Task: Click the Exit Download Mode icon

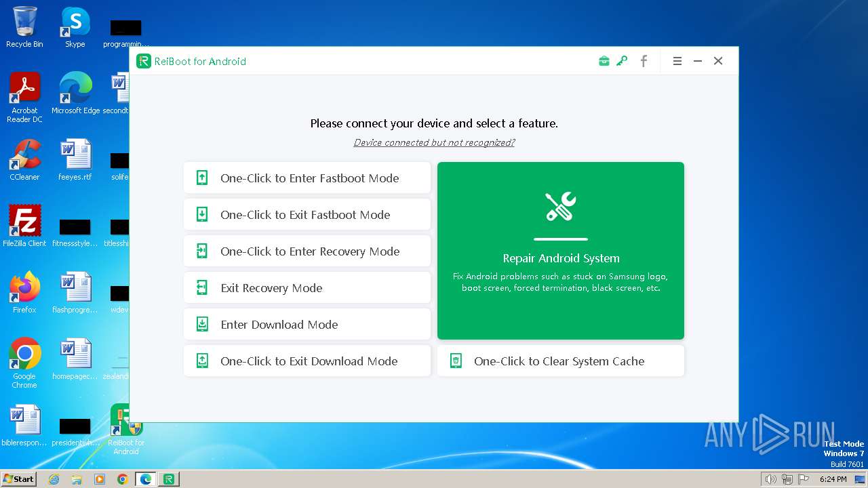Action: point(202,361)
